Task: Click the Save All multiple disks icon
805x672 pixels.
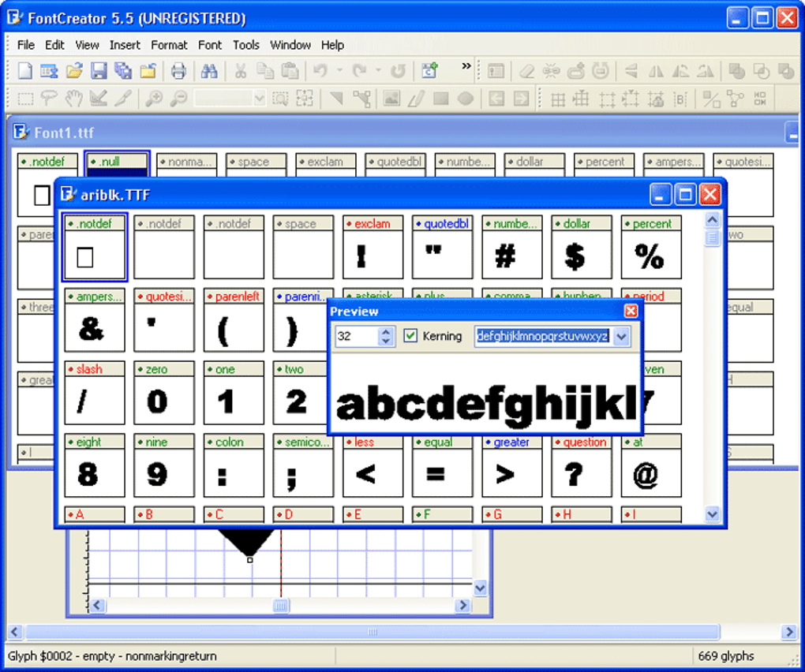Action: pyautogui.click(x=123, y=70)
